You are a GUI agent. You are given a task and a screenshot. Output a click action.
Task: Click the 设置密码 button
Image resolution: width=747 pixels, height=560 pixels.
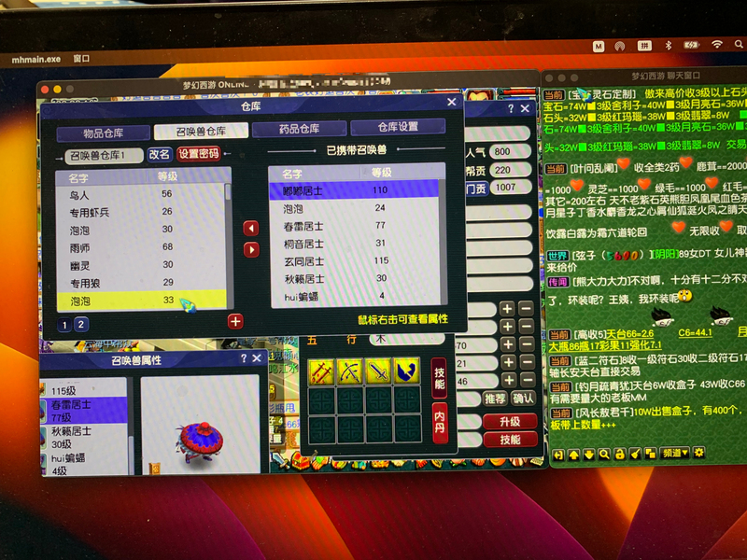click(199, 153)
